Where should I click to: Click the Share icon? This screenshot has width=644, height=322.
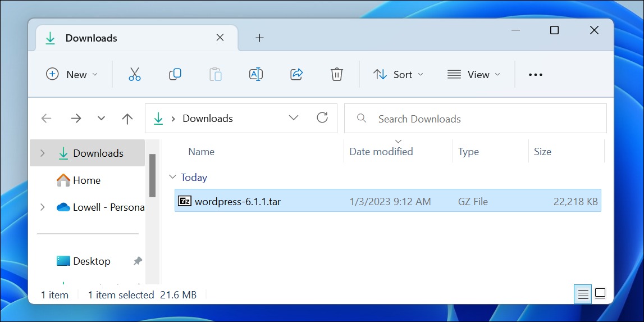[x=296, y=74]
